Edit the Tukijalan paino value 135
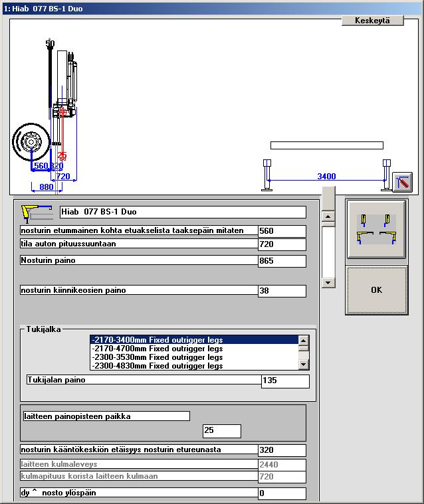Viewport: 424px width, 504px height. tap(285, 381)
